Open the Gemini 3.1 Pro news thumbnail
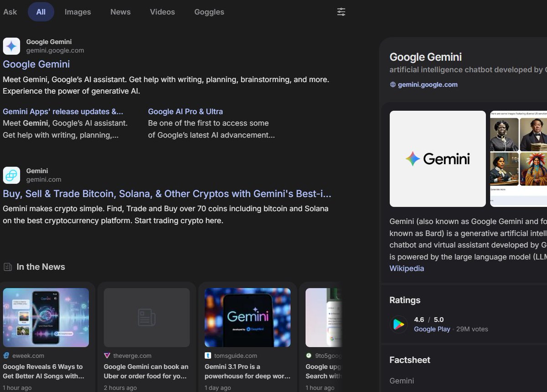The width and height of the screenshot is (547, 392). pos(248,317)
